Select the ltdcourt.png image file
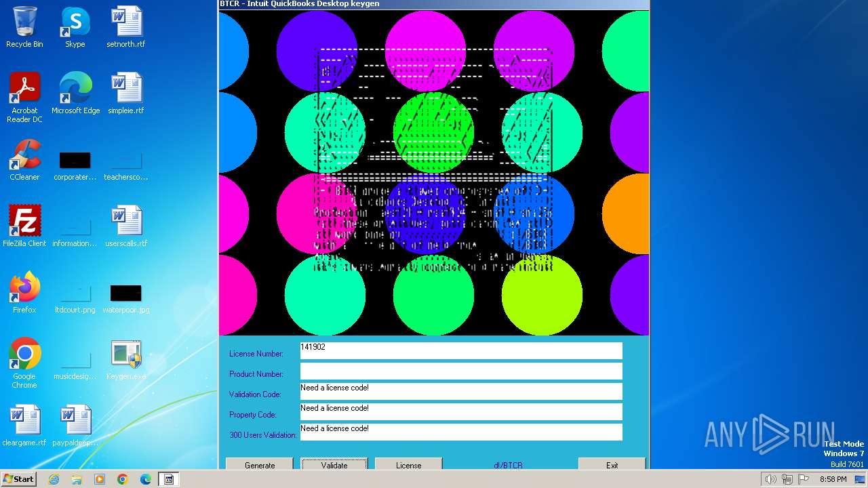This screenshot has height=488, width=868. tap(75, 298)
